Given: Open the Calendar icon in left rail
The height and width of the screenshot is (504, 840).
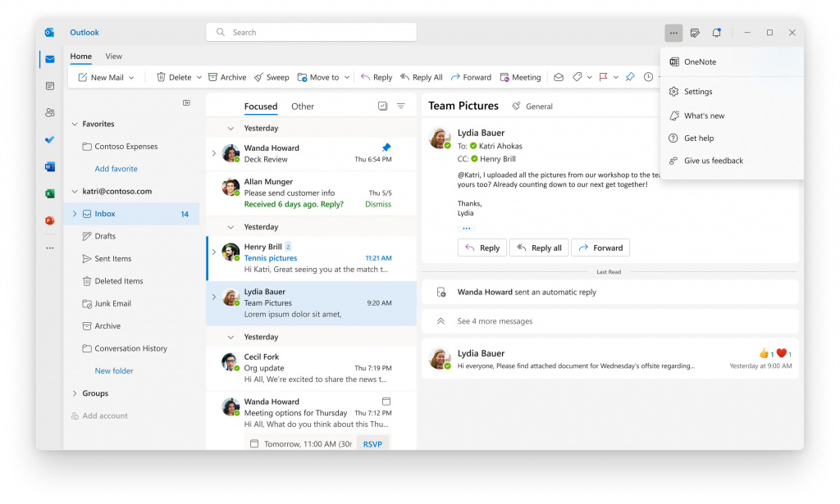Looking at the screenshot, I should coord(50,85).
